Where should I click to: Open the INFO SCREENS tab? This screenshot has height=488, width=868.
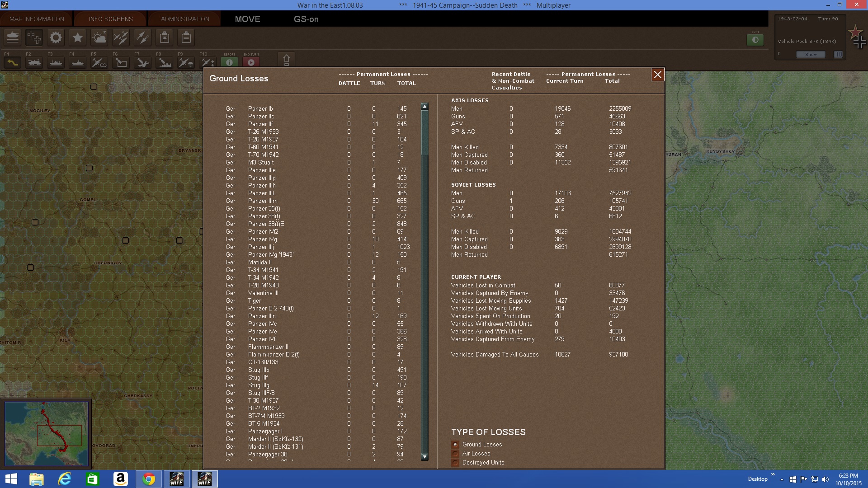coord(111,19)
